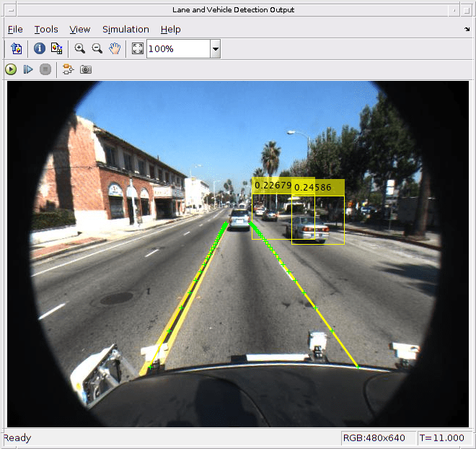Activate the Pan hand tool
The image size is (476, 449).
pyautogui.click(x=115, y=48)
